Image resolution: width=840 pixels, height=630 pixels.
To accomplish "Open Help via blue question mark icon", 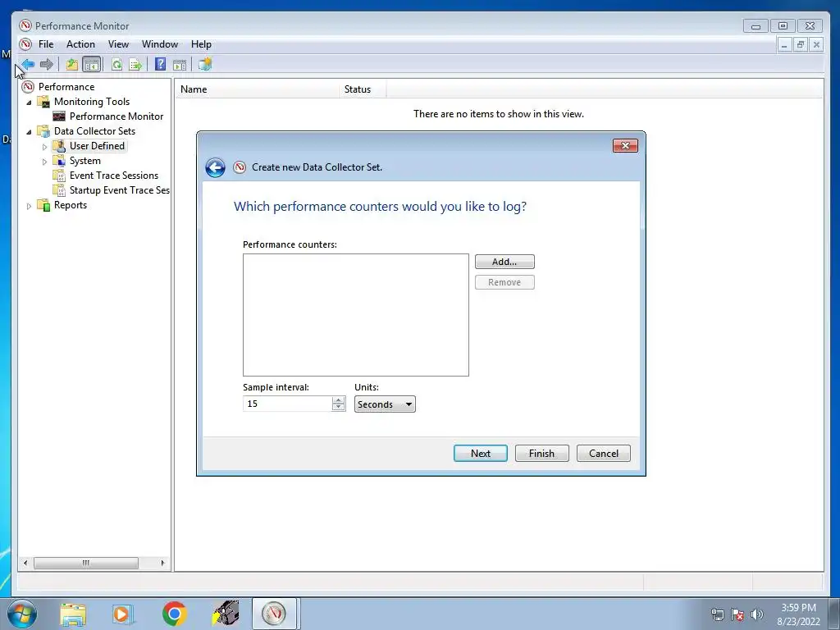I will tap(160, 64).
